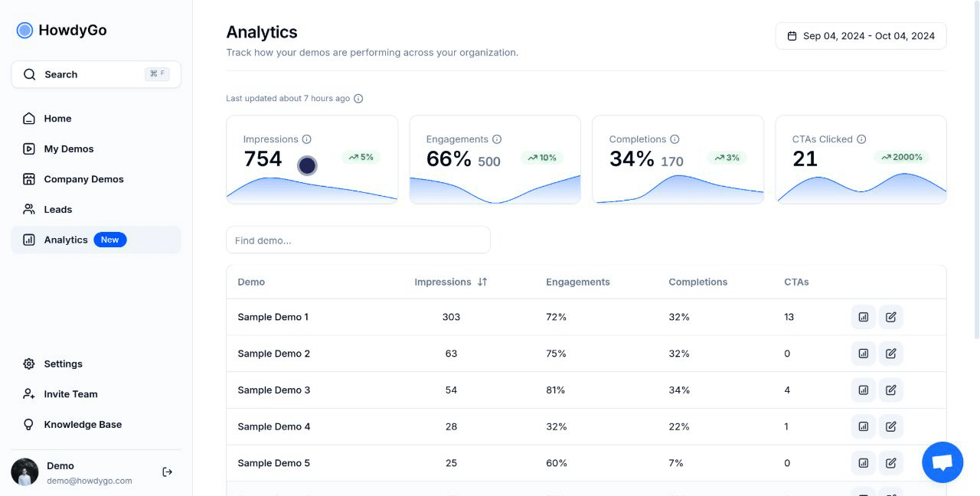Open Knowledge Base link

[83, 424]
